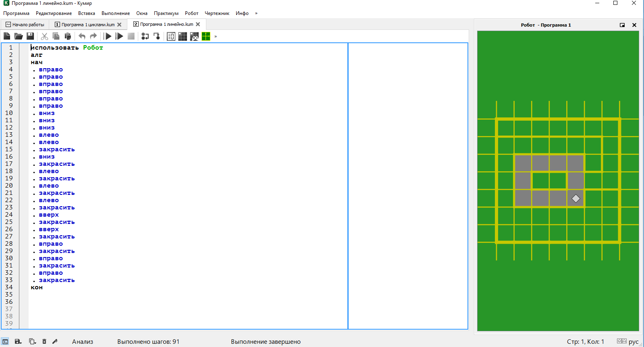Open the Robot field window icon
Viewport: 644px width, 347px height.
tap(183, 36)
